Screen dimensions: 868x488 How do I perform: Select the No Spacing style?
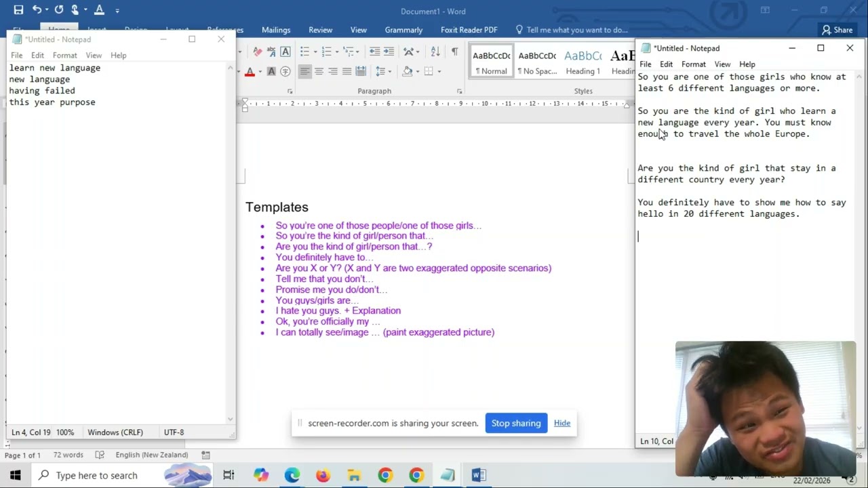point(537,62)
